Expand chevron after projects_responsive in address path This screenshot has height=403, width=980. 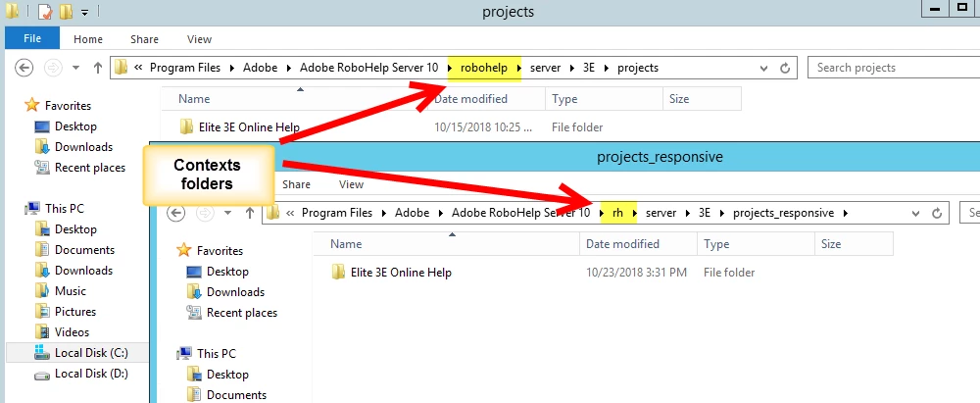(846, 213)
